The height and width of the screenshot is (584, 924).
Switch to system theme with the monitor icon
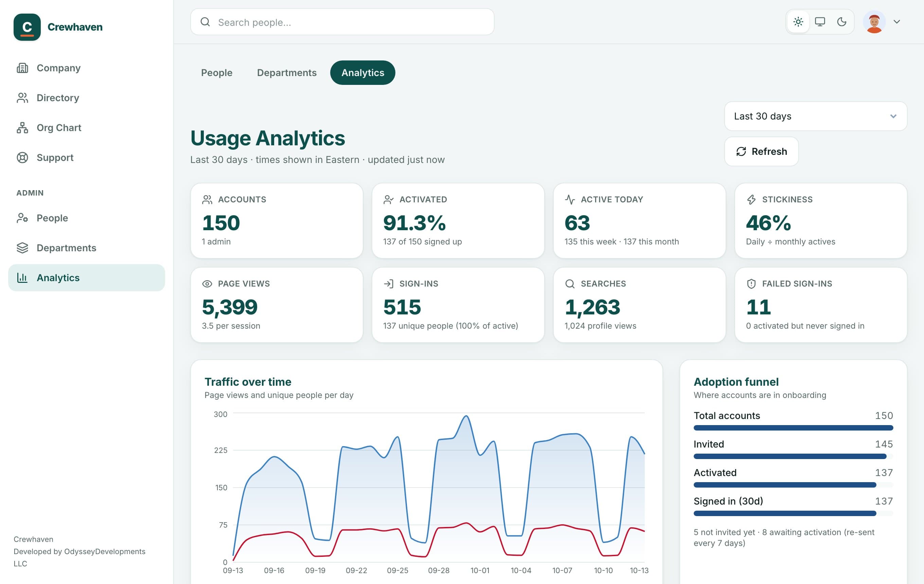(x=820, y=22)
